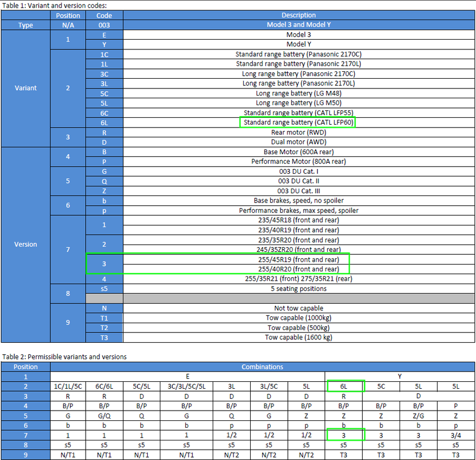Click Table 2 cell '3L/5C'
The height and width of the screenshot is (460, 476).
click(x=269, y=386)
